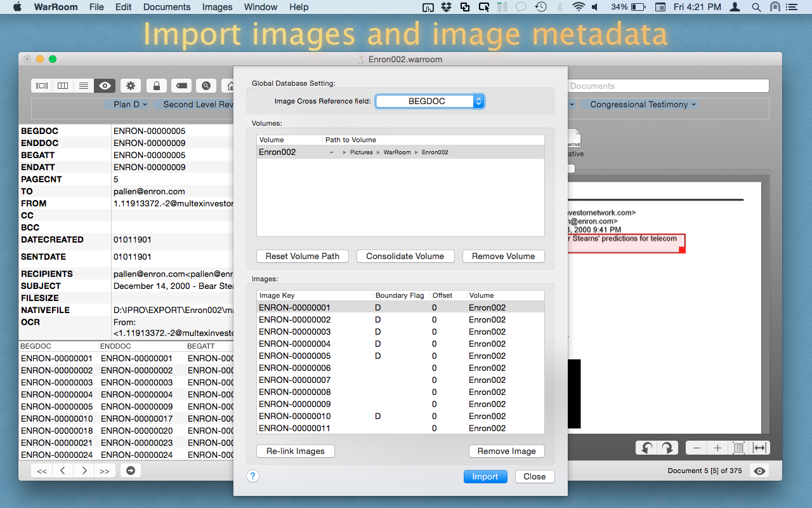The image size is (812, 508).
Task: Open the Image Cross Reference field dropdown
Action: point(430,101)
